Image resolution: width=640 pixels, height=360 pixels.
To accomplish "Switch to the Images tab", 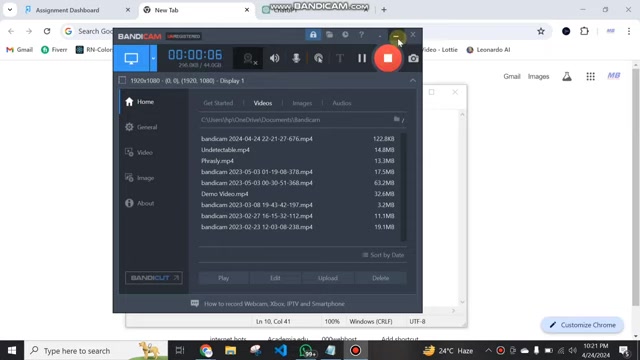I will coord(302,103).
